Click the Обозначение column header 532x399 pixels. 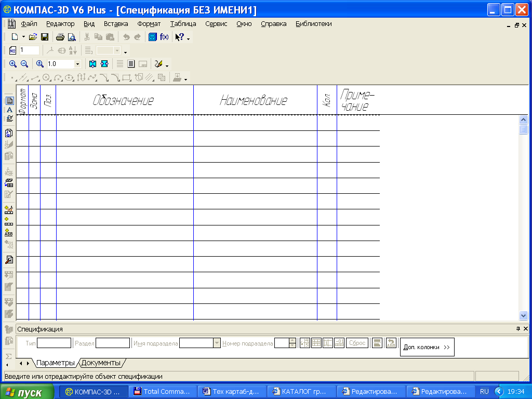[x=125, y=100]
